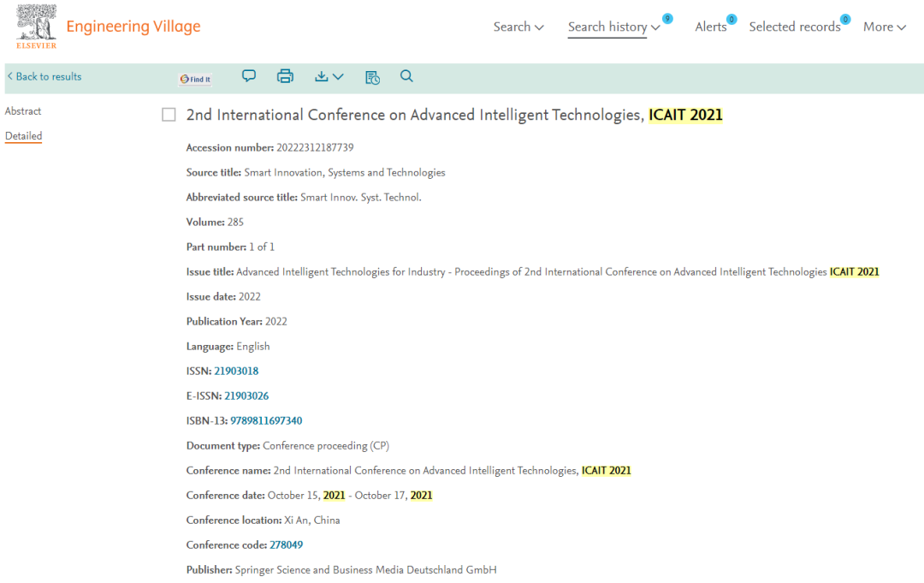Expand the download options chevron
The width and height of the screenshot is (924, 583).
pyautogui.click(x=338, y=77)
